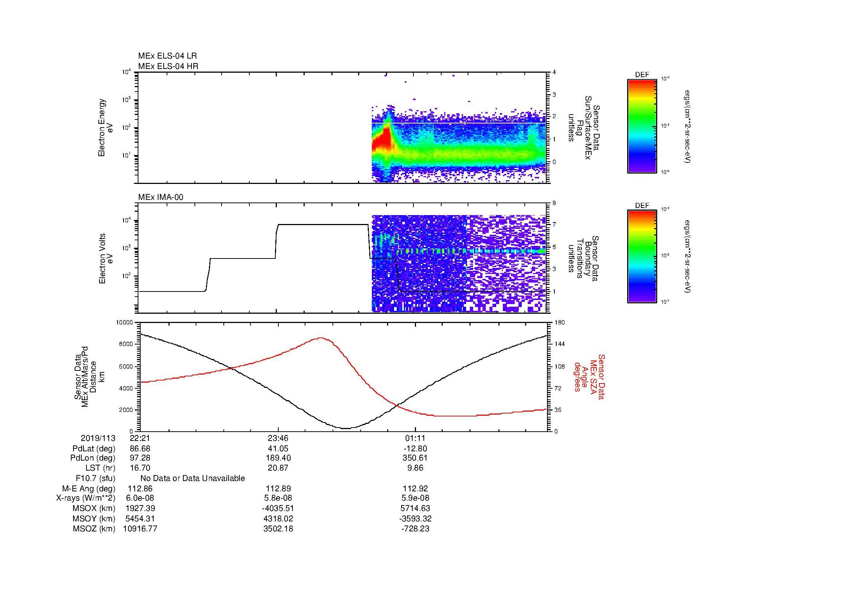Click the peak of the red SZA curve
868x613 pixels.
321,338
